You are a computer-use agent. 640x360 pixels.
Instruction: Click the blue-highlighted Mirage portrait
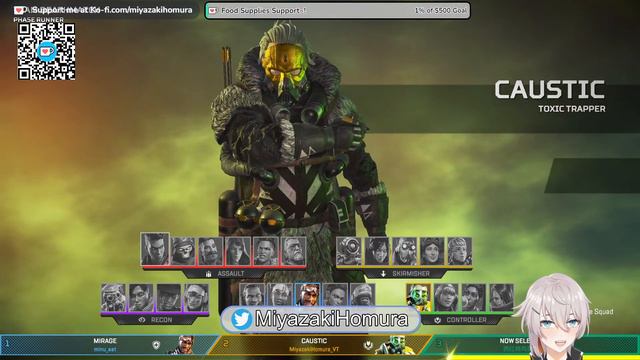[x=307, y=294]
